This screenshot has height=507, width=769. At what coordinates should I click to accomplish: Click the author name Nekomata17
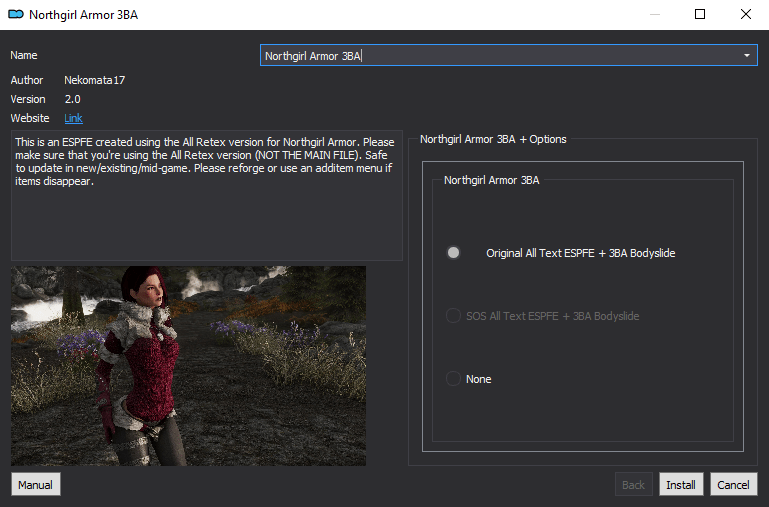coord(95,80)
